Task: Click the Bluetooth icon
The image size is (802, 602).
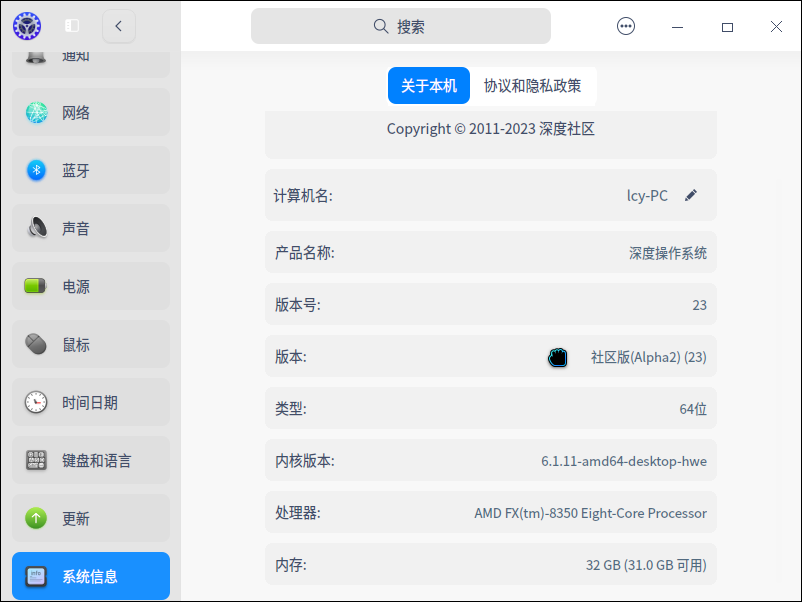Action: coord(36,170)
